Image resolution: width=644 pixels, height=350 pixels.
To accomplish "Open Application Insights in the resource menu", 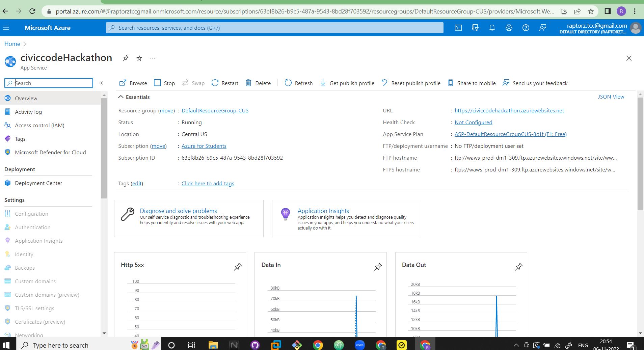I will 50,241.
